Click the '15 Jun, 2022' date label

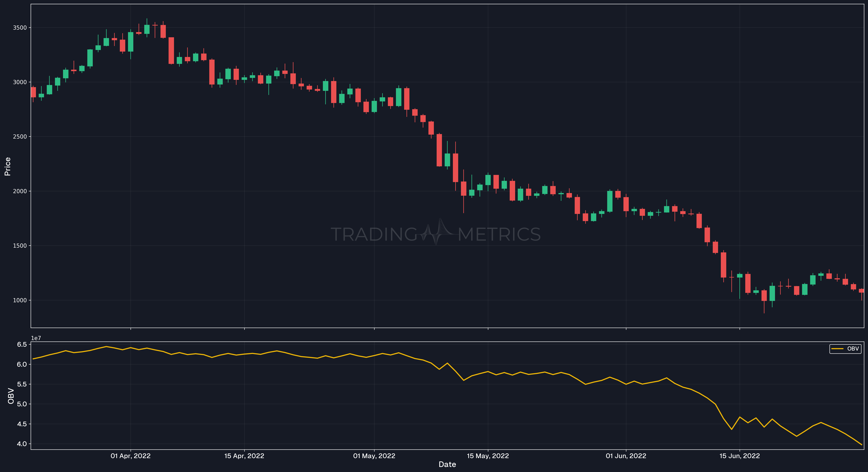point(740,456)
